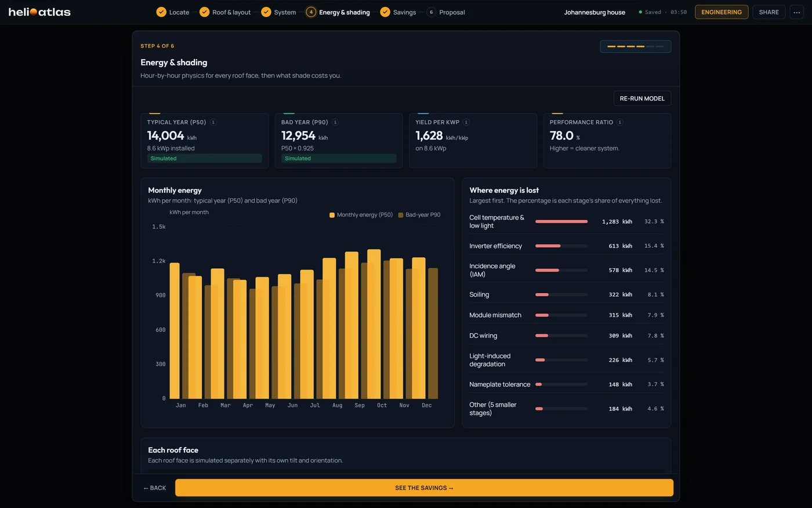Show info for Typical Year (P50)
The width and height of the screenshot is (812, 508).
(213, 123)
